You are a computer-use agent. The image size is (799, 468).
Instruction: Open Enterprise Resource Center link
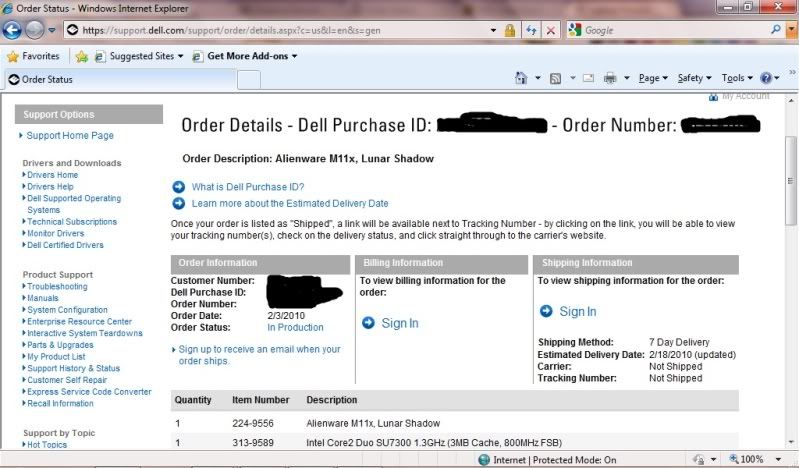click(x=79, y=322)
